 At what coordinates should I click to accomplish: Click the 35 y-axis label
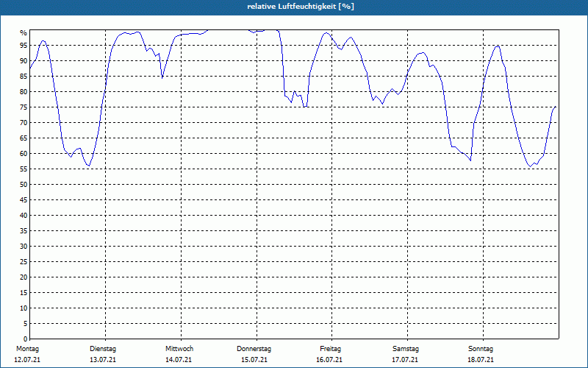click(x=24, y=231)
